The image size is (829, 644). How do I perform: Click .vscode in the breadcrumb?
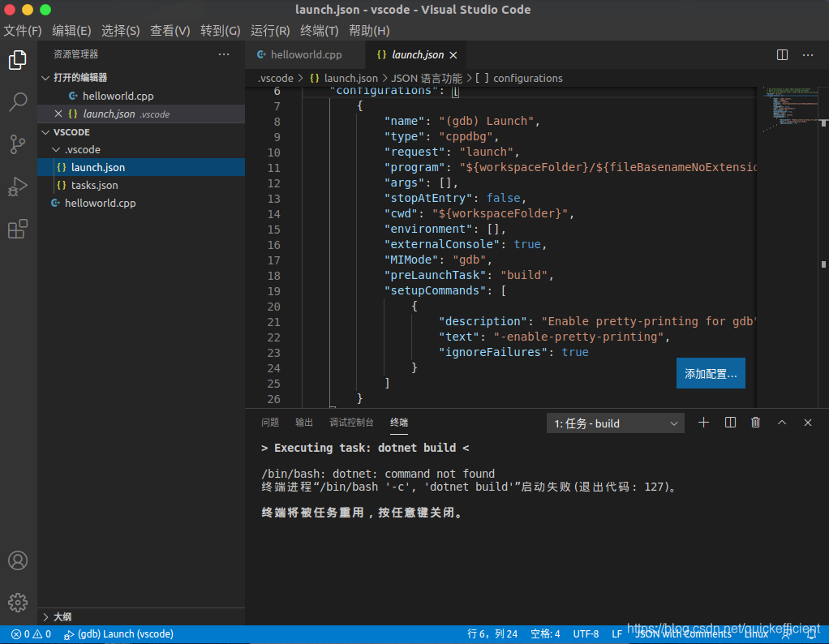[x=276, y=78]
